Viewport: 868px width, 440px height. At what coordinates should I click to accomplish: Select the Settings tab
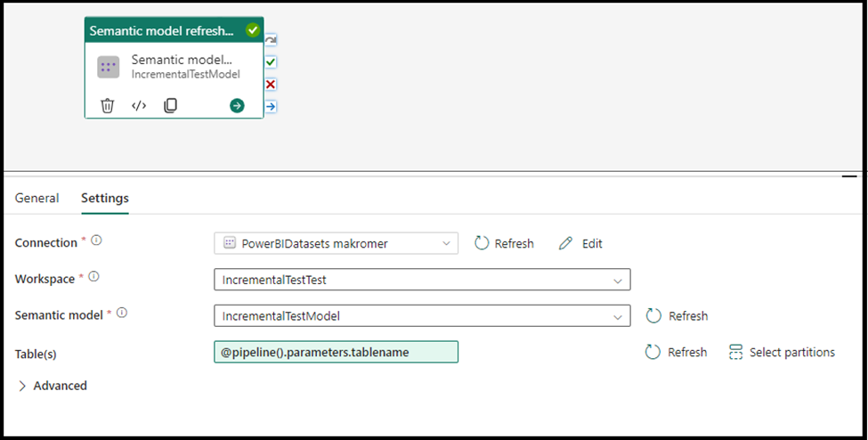coord(105,198)
